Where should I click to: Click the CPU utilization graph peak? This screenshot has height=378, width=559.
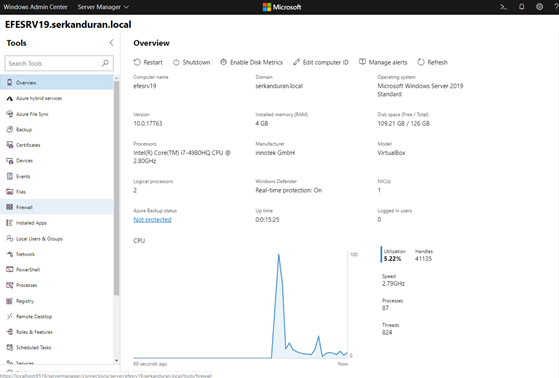[x=278, y=255]
